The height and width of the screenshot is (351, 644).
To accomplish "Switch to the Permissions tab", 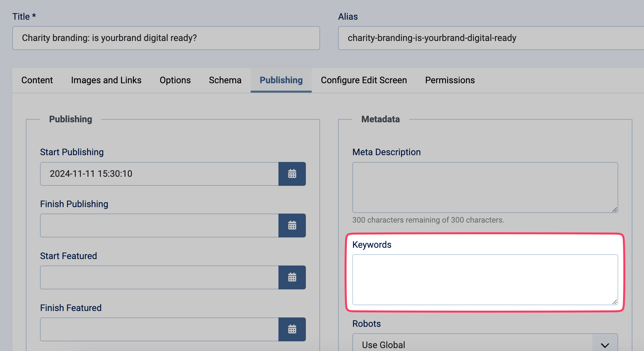I will [x=450, y=80].
